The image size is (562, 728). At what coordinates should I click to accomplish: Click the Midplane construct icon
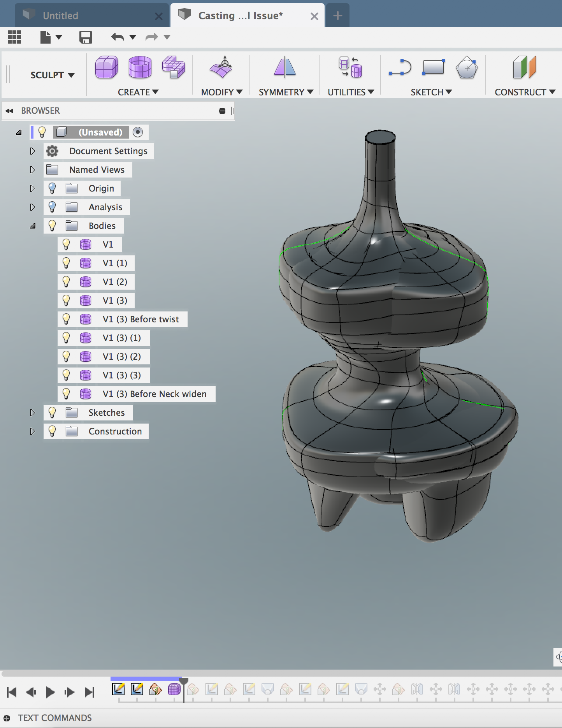click(524, 67)
